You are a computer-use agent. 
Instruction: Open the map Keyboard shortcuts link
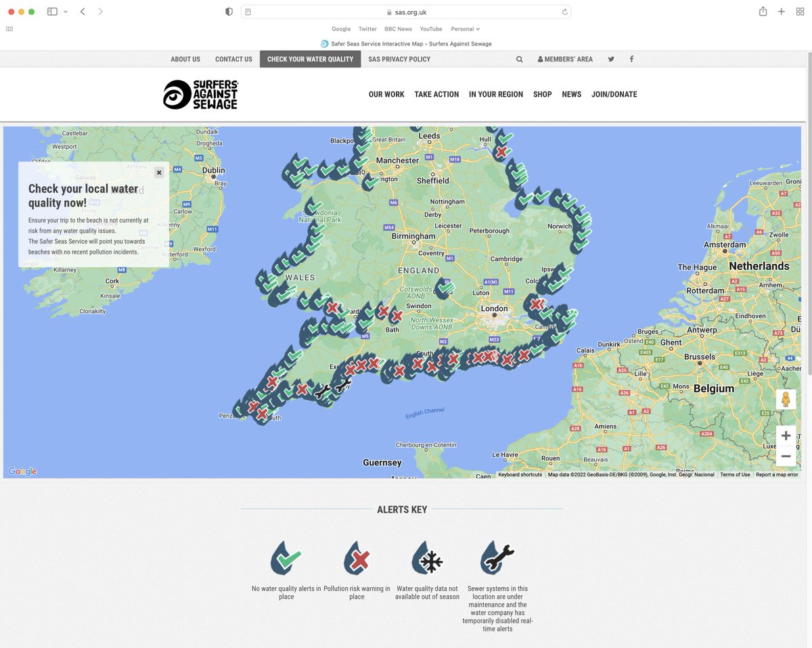click(520, 475)
